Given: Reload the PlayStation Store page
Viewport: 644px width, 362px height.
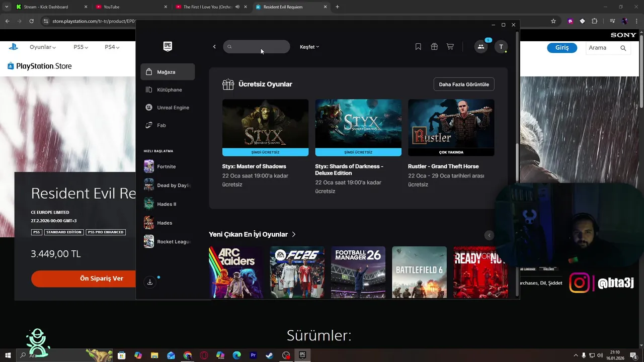Looking at the screenshot, I should 31,21.
